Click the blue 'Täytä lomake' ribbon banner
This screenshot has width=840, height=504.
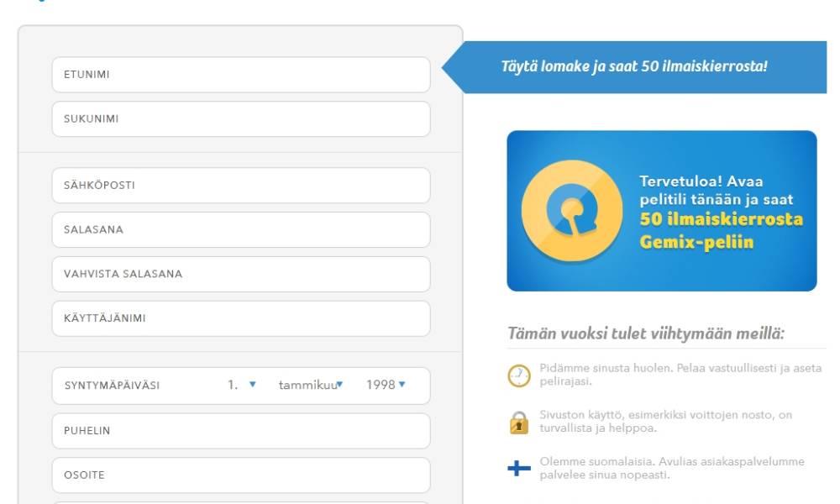point(634,67)
